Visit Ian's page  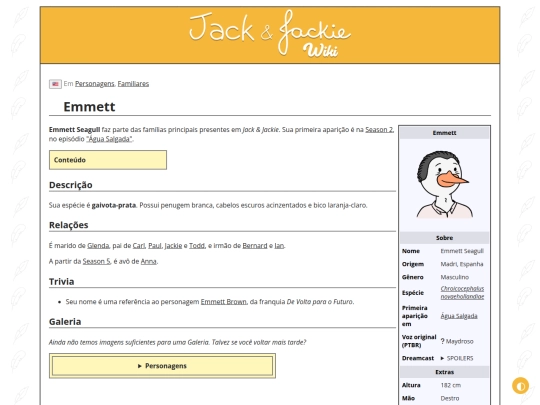(279, 246)
